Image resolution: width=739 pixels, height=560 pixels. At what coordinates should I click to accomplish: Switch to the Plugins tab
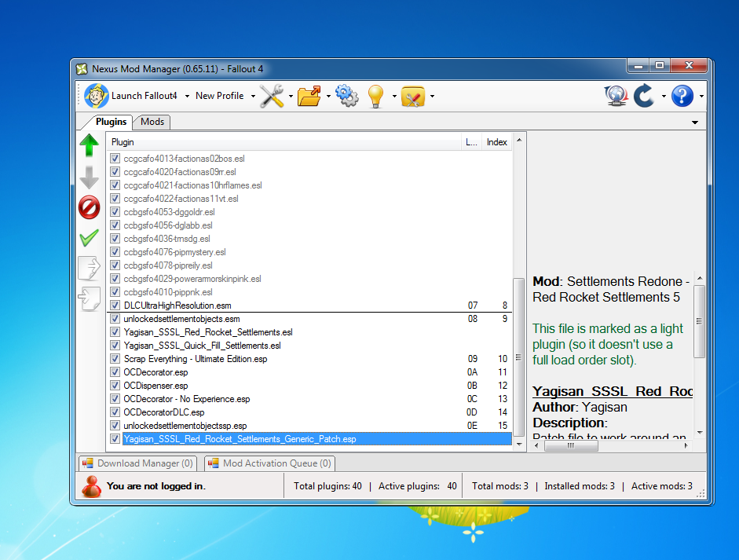pos(111,122)
